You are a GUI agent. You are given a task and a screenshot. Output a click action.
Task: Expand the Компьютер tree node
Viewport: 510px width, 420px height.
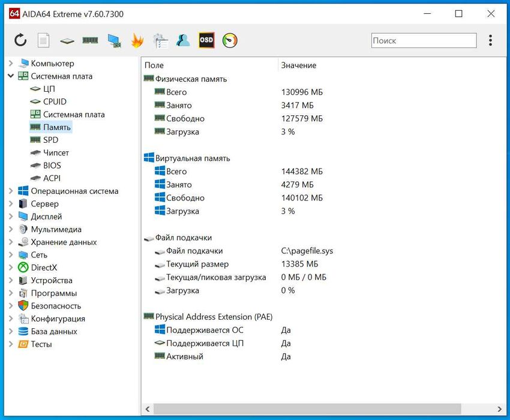(11, 63)
